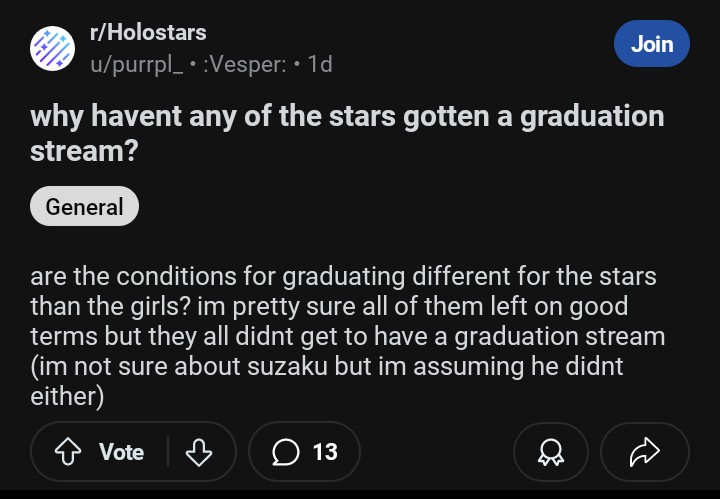Click the Vote label between the arrows
Viewport: 720px width, 499px height.
[x=121, y=452]
